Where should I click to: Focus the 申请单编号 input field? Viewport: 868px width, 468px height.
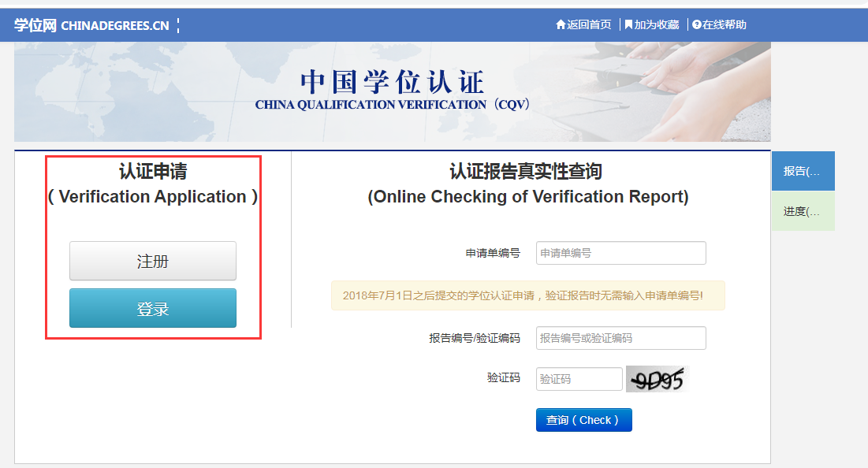tap(620, 253)
